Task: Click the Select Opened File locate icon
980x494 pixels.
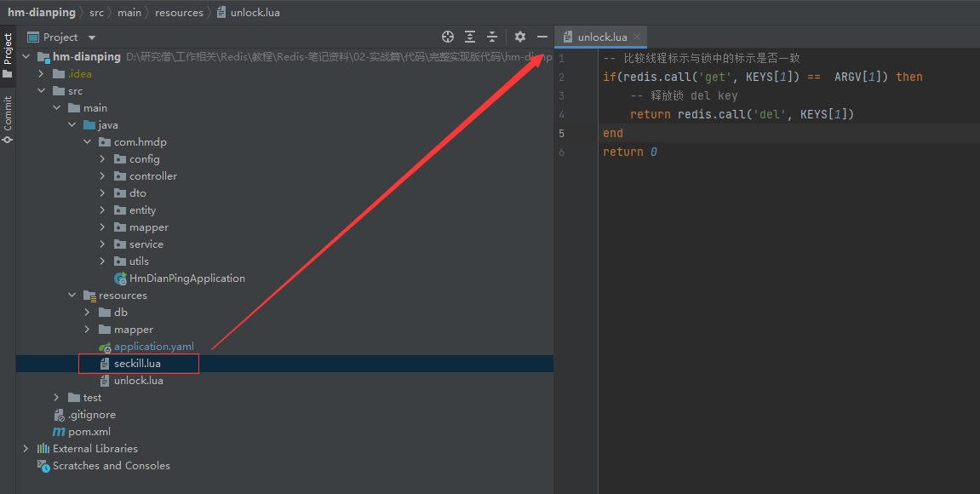Action: 448,37
